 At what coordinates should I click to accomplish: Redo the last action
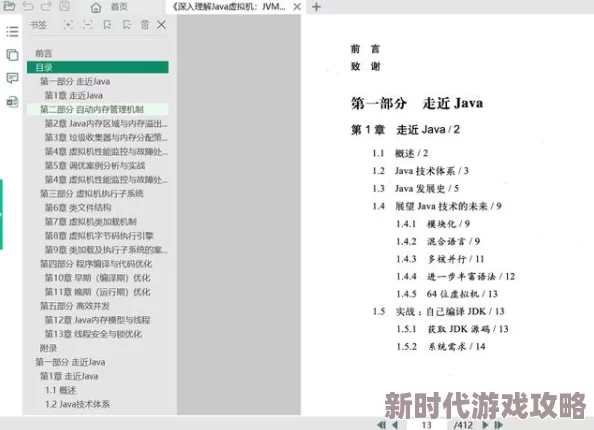click(x=46, y=6)
